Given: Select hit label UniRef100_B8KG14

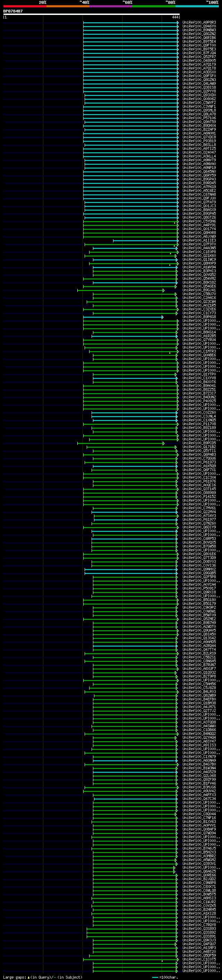Looking at the screenshot, I should click(199, 332).
